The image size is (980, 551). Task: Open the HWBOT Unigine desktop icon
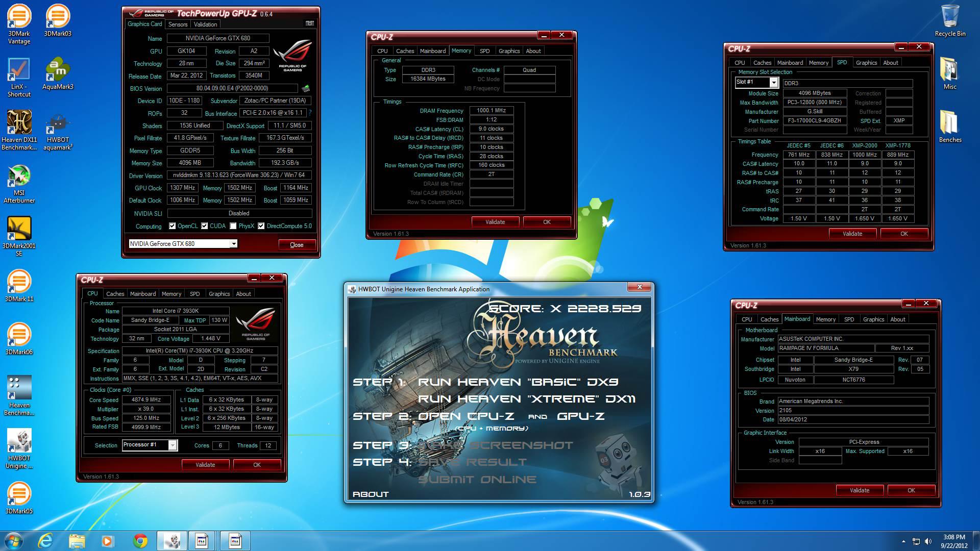[x=19, y=448]
